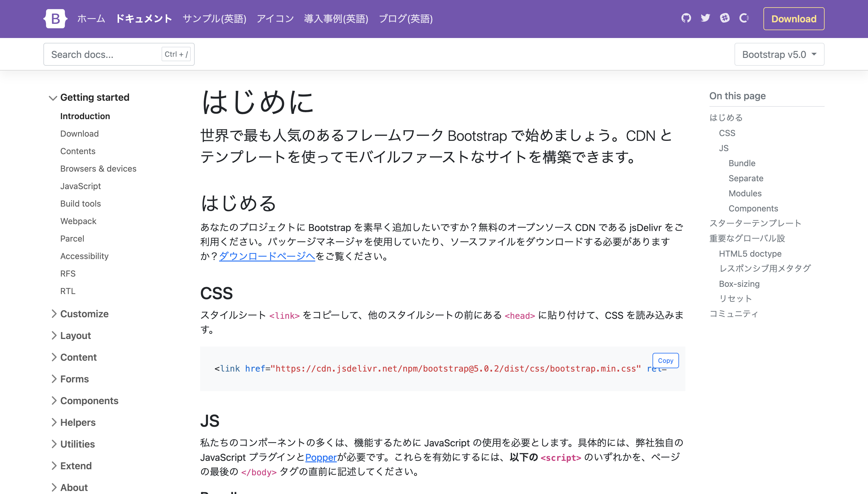Jump to Modules in On this page
Image resolution: width=868 pixels, height=494 pixels.
745,193
